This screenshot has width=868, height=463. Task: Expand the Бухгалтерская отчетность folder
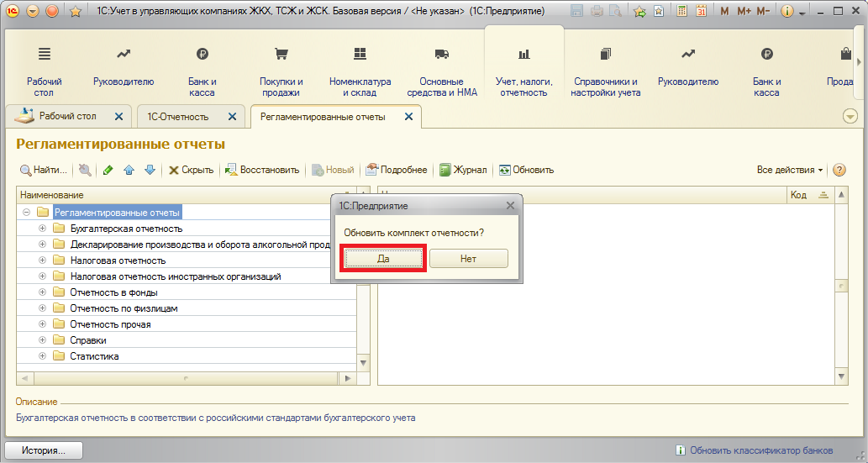[x=43, y=229]
